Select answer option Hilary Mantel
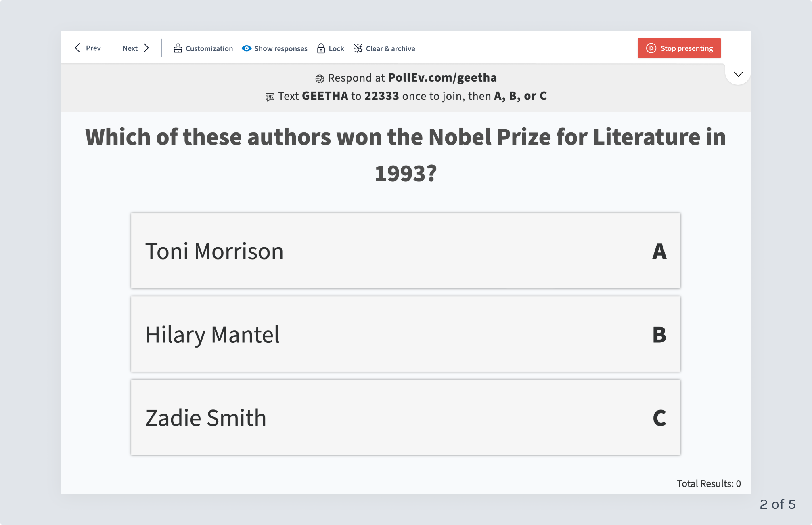The width and height of the screenshot is (812, 525). coord(406,334)
